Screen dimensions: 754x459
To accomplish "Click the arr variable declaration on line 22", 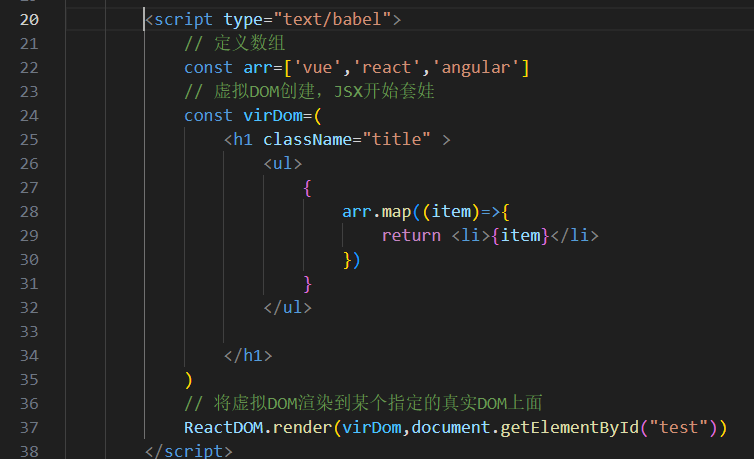I will [x=258, y=68].
